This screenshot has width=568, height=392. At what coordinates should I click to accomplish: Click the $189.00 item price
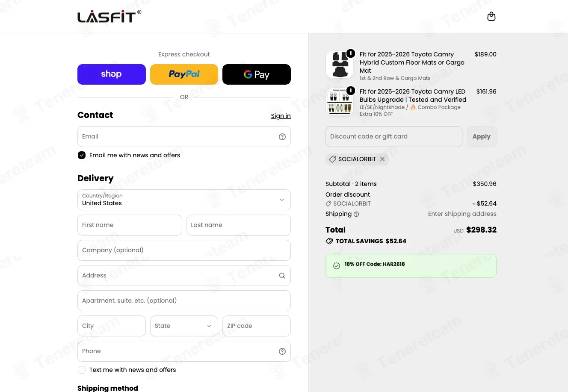tap(485, 55)
